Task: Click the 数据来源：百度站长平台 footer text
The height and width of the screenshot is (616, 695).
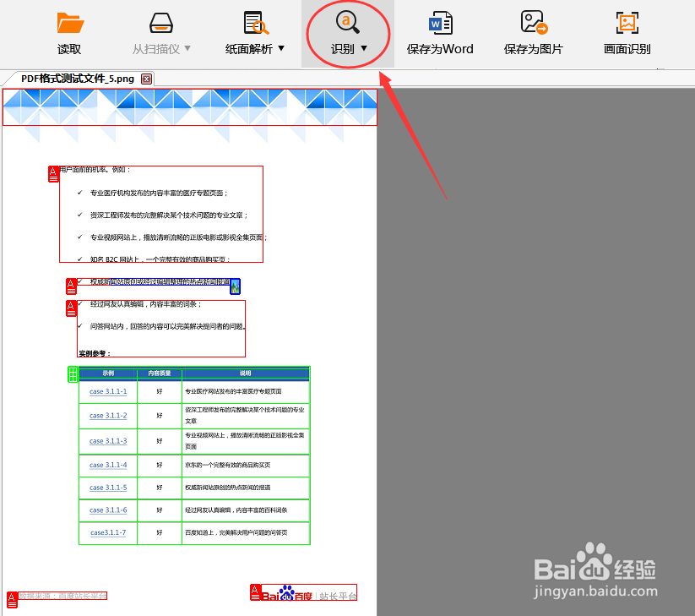Action: click(x=62, y=596)
